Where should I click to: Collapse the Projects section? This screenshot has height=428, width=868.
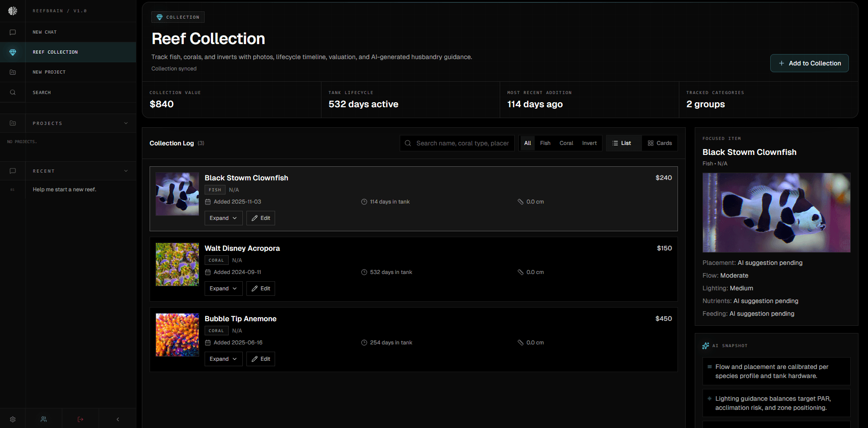pos(125,123)
